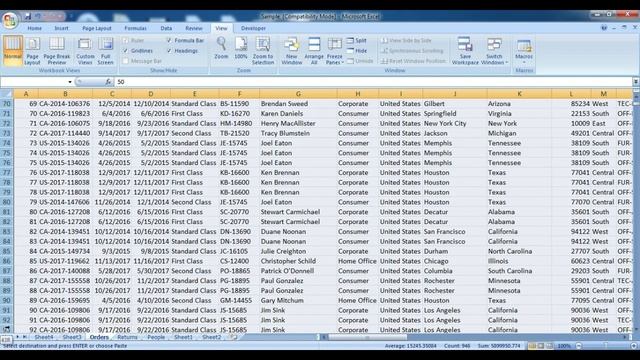Switch to the Sheet2 tab
The height and width of the screenshot is (360, 640).
211,337
